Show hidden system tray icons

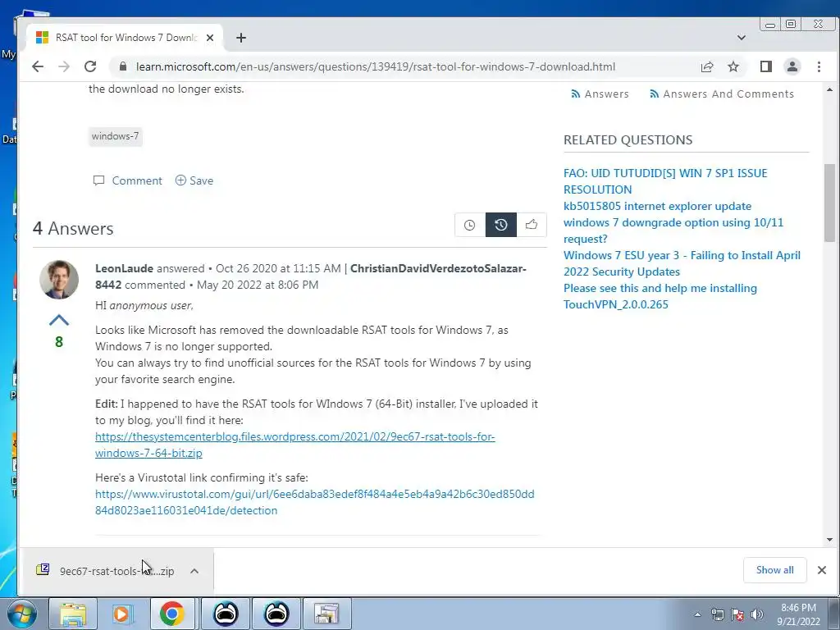pyautogui.click(x=697, y=614)
